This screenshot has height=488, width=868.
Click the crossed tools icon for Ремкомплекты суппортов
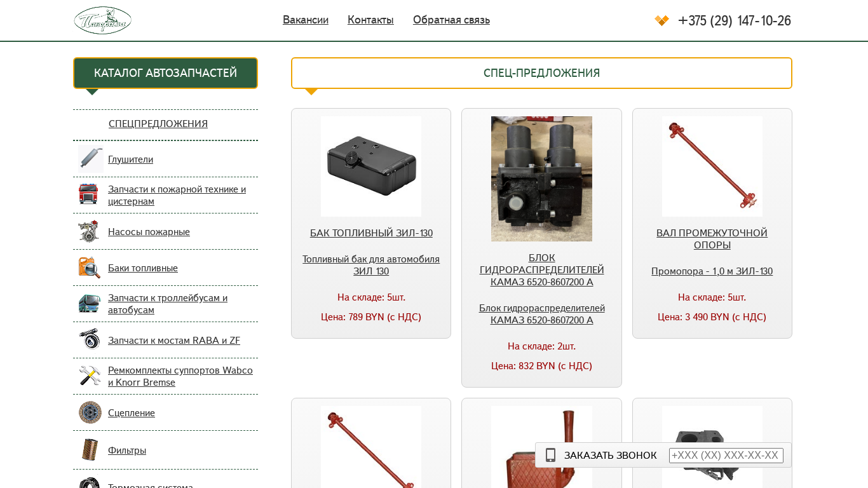(x=90, y=376)
